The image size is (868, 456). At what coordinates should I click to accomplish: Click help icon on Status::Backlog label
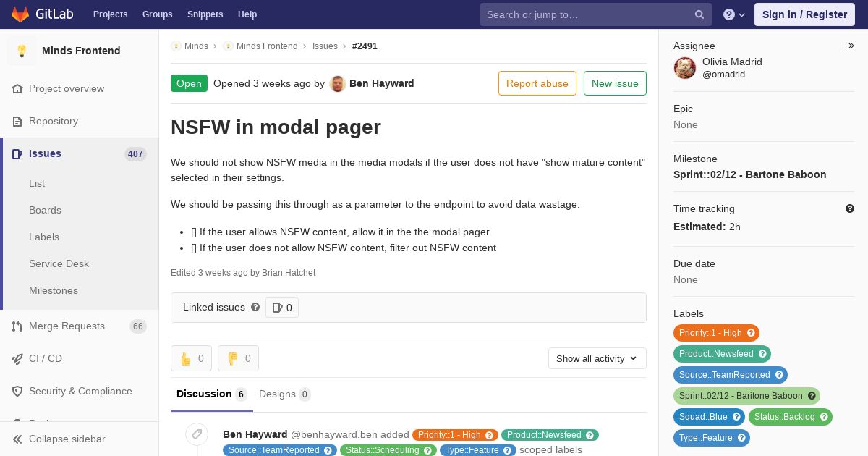point(824,417)
